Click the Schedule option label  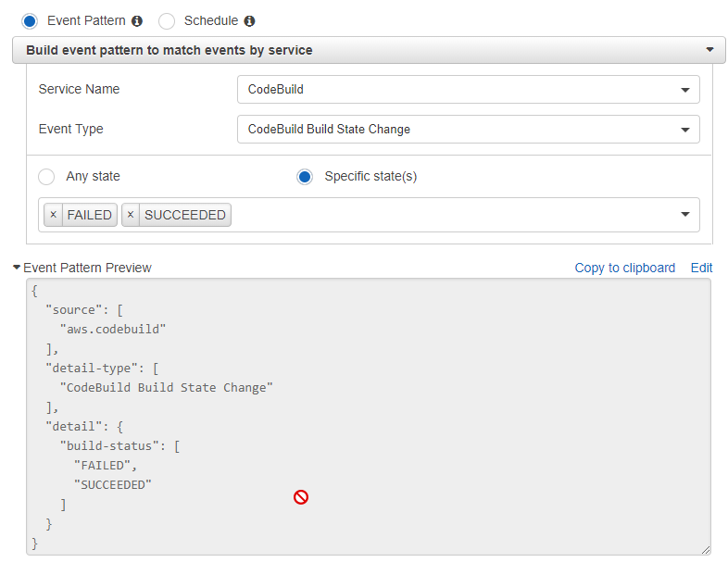click(211, 20)
